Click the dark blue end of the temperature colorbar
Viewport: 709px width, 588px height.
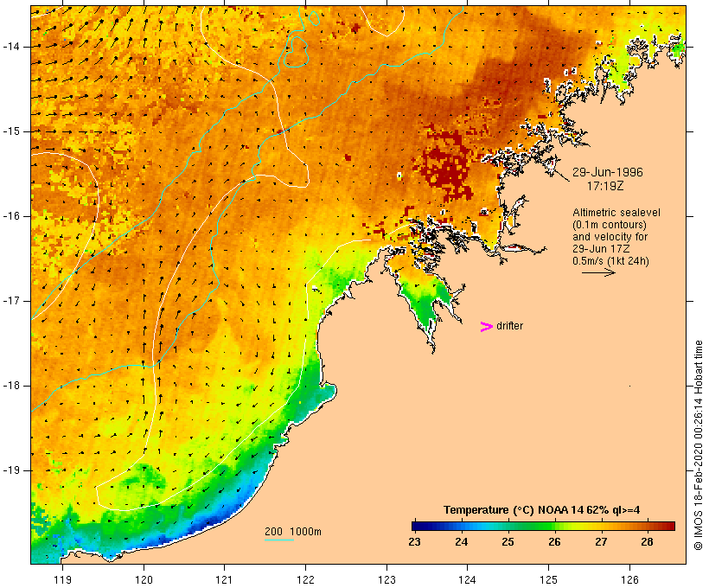pos(418,526)
